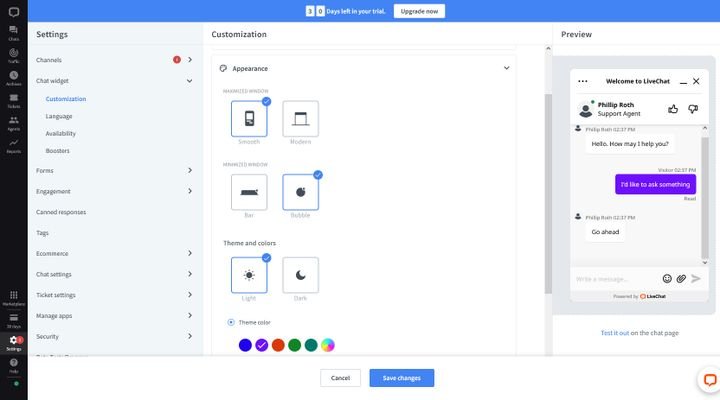This screenshot has width=720, height=400.
Task: Click the LiveChat logo at top of sidebar
Action: click(x=14, y=12)
